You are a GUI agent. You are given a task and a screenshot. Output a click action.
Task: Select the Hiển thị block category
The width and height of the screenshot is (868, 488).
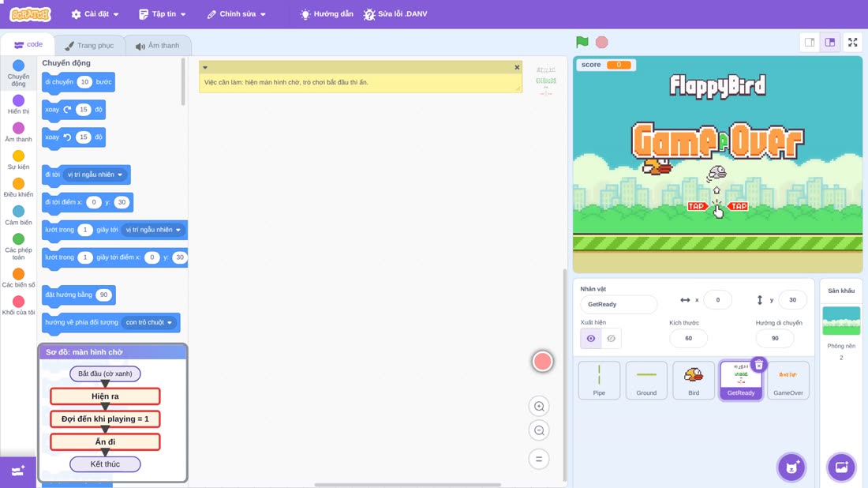point(18,104)
